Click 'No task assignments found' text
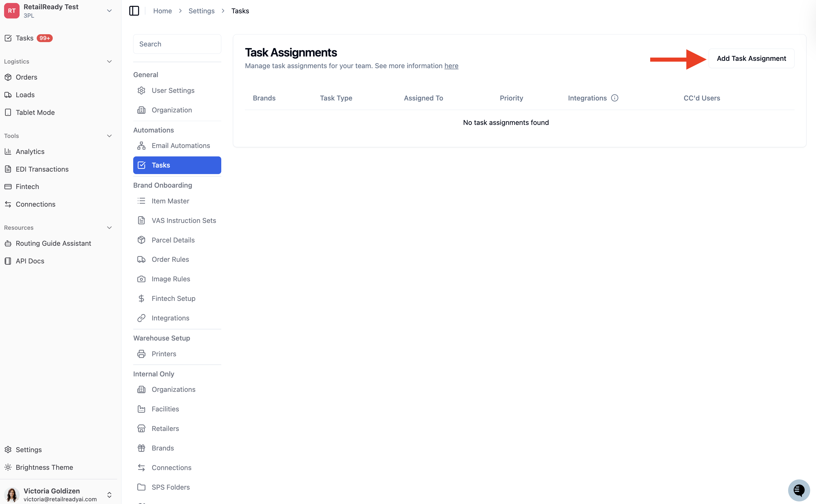 (506, 123)
